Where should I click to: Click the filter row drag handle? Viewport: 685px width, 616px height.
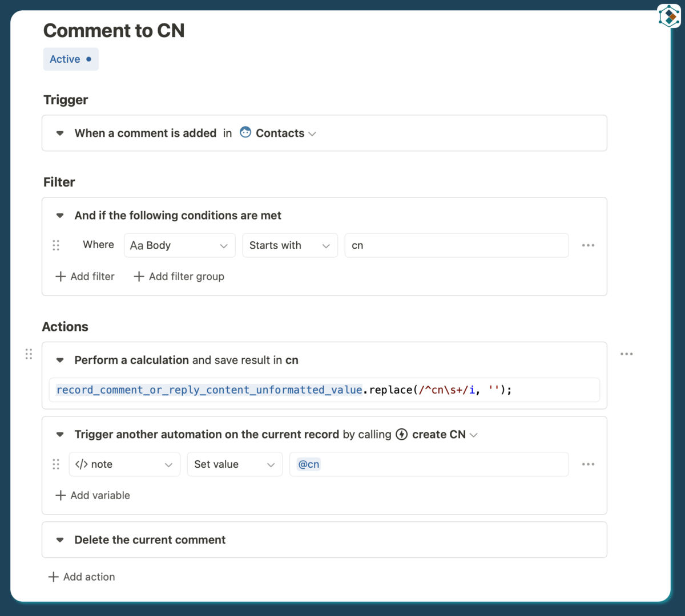coord(56,245)
